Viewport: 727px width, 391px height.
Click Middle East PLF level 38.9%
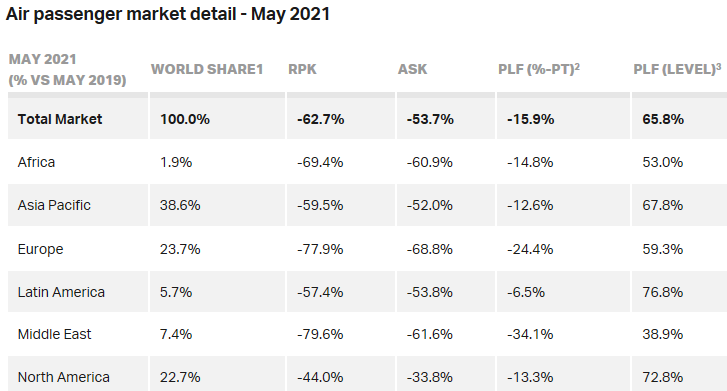tap(663, 334)
